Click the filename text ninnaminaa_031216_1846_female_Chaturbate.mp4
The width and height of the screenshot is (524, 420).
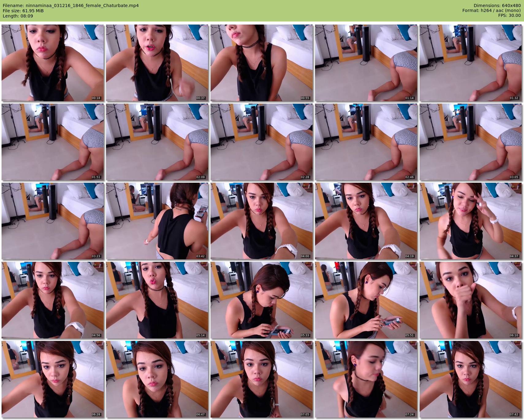[x=82, y=6]
